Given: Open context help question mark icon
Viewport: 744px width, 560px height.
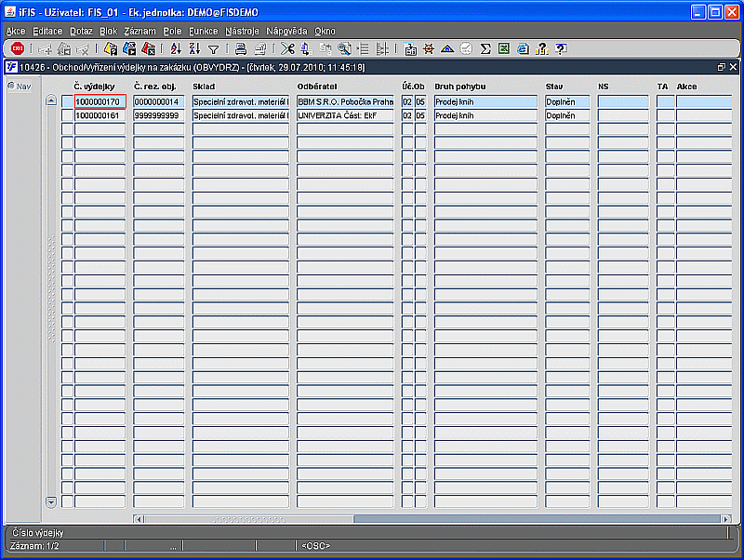Looking at the screenshot, I should (561, 48).
